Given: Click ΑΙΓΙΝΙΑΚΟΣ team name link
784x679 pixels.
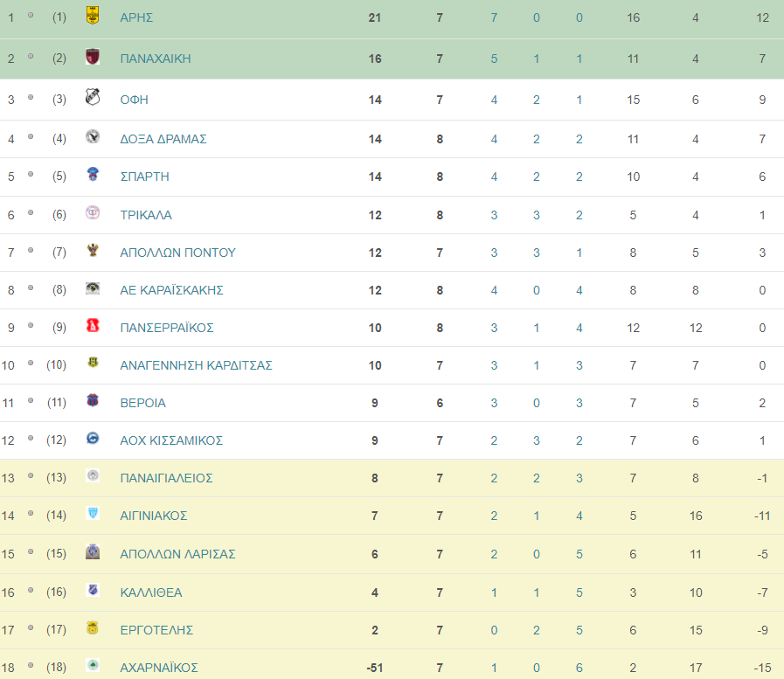Looking at the screenshot, I should (154, 516).
